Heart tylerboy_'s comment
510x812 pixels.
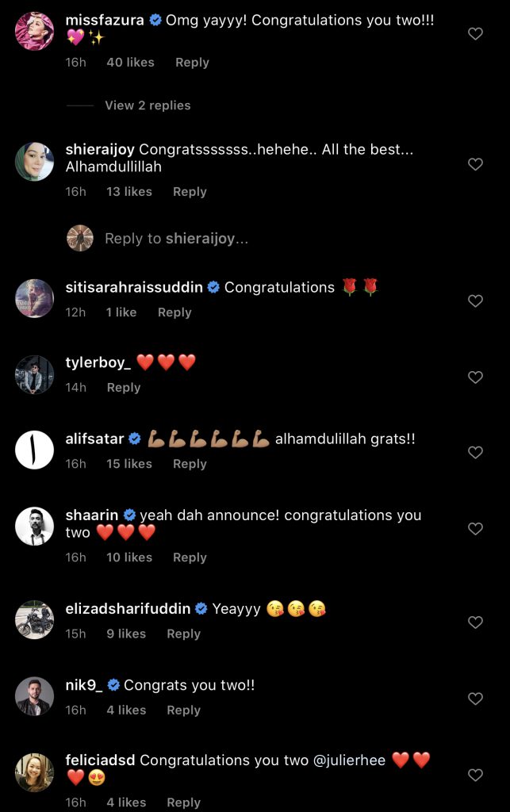click(475, 377)
